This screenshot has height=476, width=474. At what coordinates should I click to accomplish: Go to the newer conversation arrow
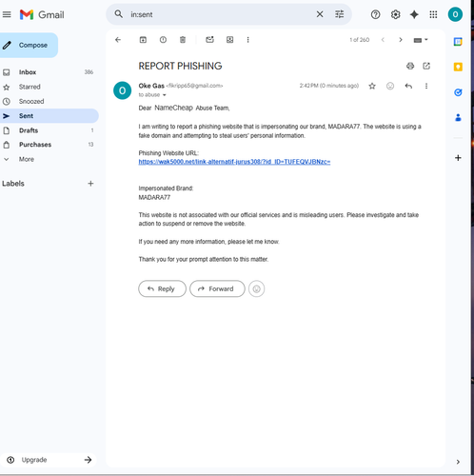(x=383, y=40)
